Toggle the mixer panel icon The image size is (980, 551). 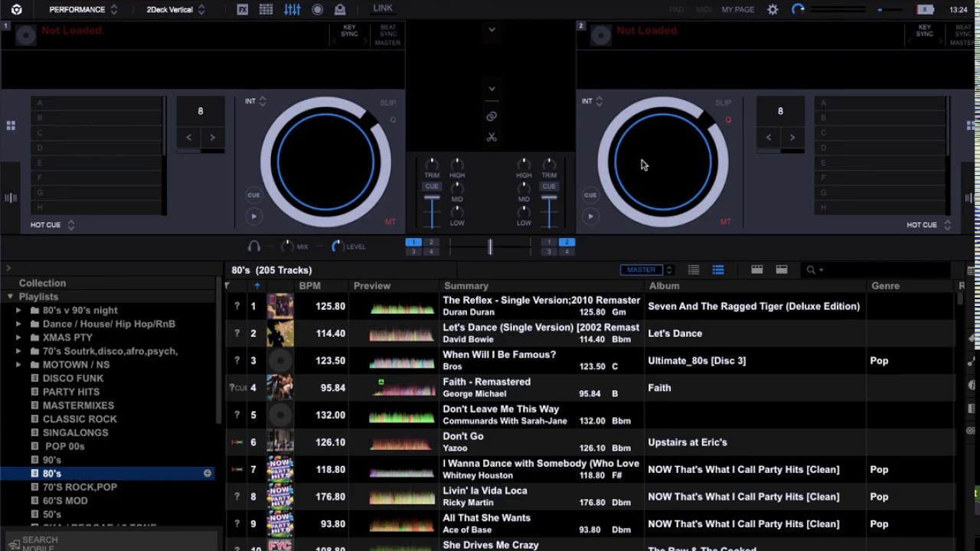click(x=292, y=9)
